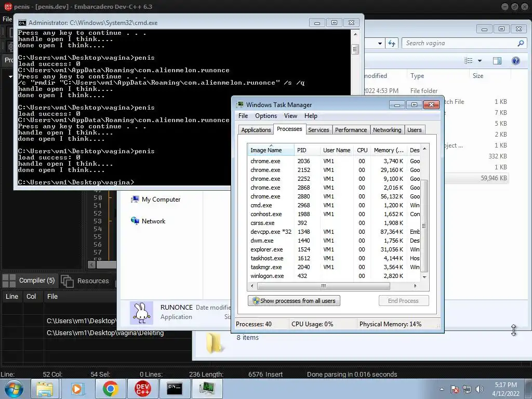Open the view options dropdown arrow in Explorer
Image resolution: width=532 pixels, height=399 pixels.
[x=480, y=61]
